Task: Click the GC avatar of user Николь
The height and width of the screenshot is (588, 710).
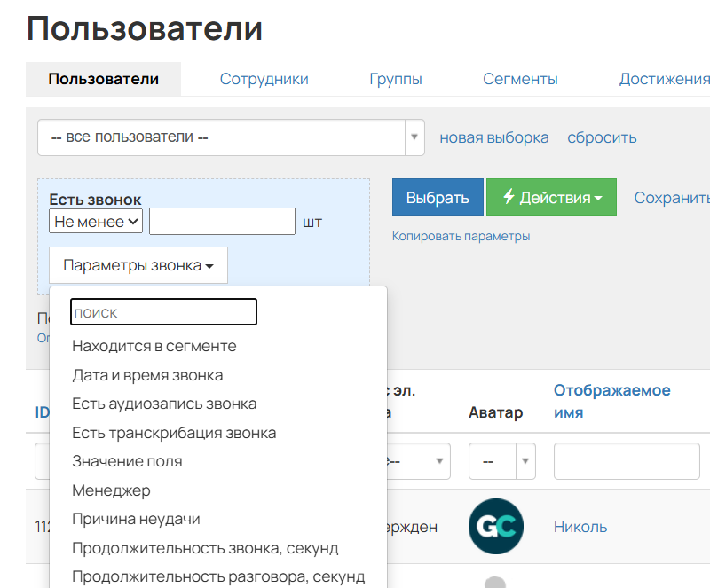Action: 495,526
